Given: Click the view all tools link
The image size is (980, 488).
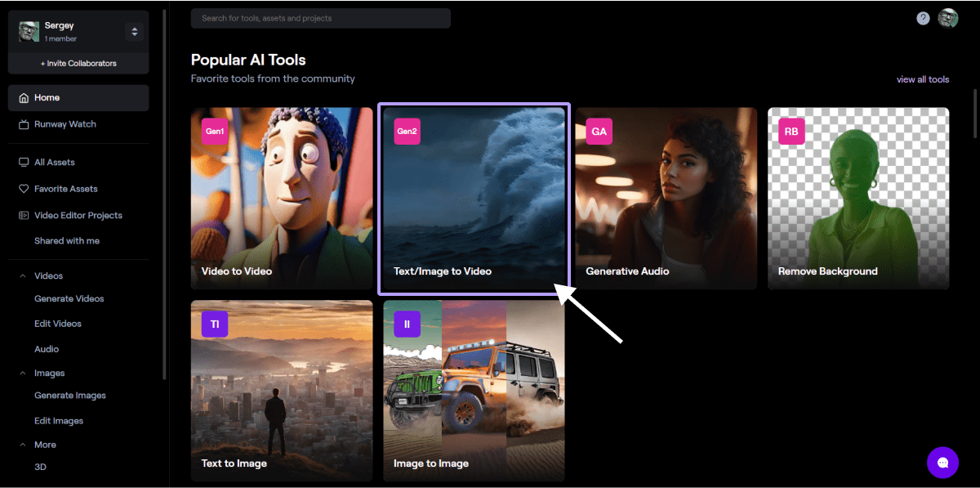Looking at the screenshot, I should [x=923, y=79].
